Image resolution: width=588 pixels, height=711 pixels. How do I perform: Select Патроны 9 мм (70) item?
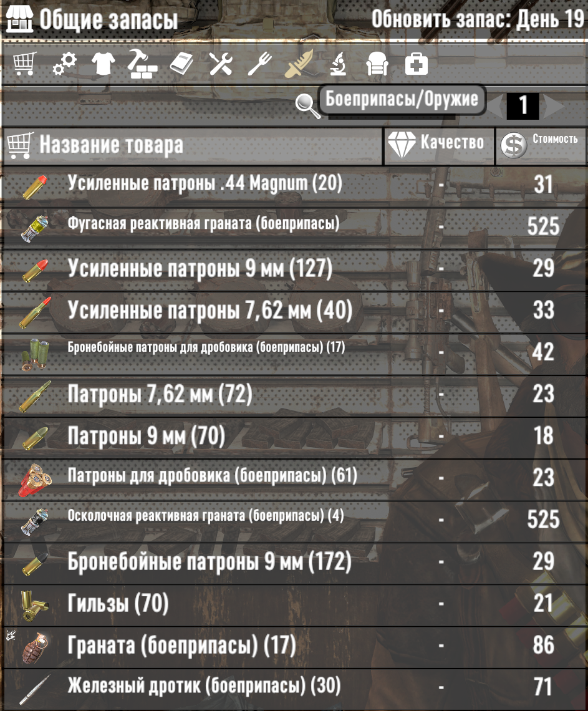tap(294, 436)
